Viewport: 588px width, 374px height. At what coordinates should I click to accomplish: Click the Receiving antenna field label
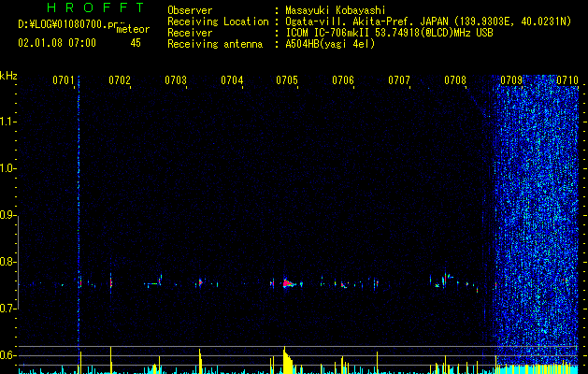click(215, 44)
